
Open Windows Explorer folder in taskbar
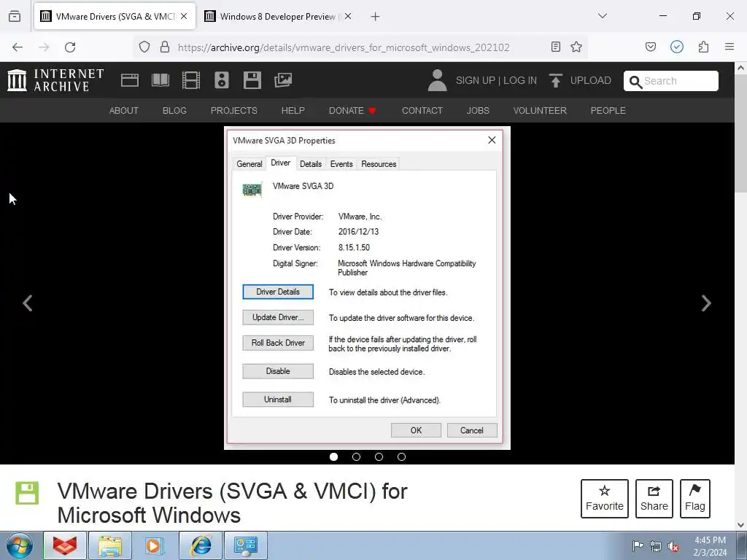pos(110,545)
